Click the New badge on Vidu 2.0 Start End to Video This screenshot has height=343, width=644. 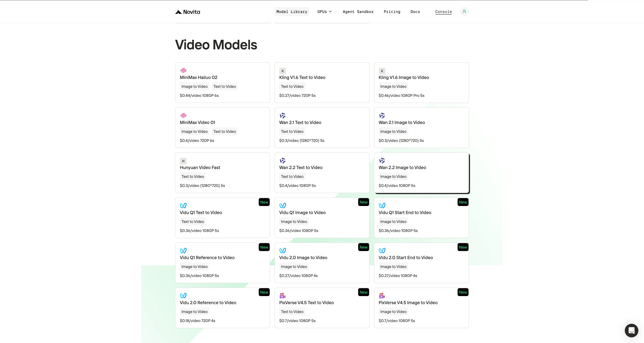coord(463,247)
